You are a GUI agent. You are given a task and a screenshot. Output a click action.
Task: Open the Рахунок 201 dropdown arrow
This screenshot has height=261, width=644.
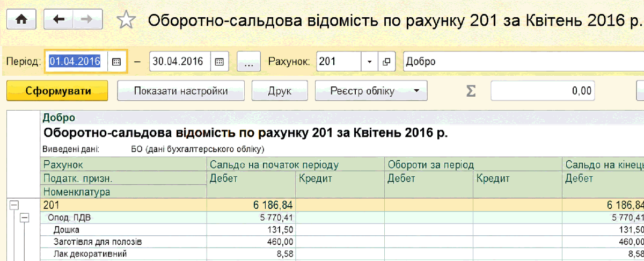[x=369, y=62]
